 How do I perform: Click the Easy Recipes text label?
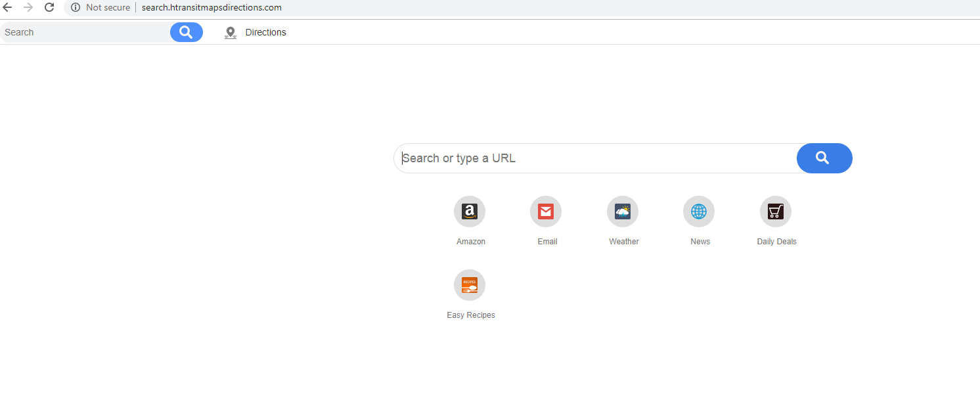pos(471,315)
